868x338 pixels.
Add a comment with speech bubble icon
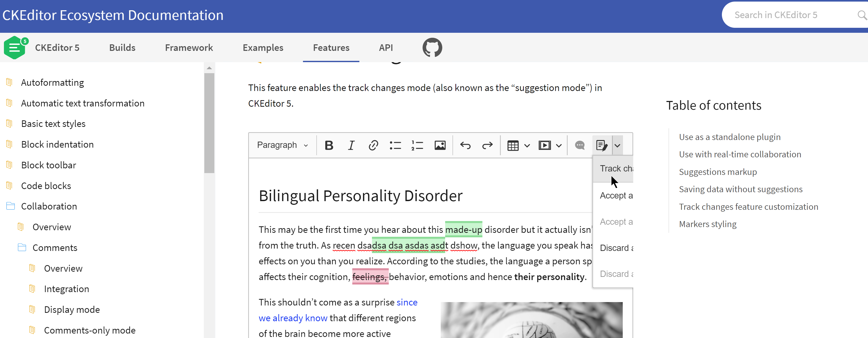pyautogui.click(x=579, y=145)
